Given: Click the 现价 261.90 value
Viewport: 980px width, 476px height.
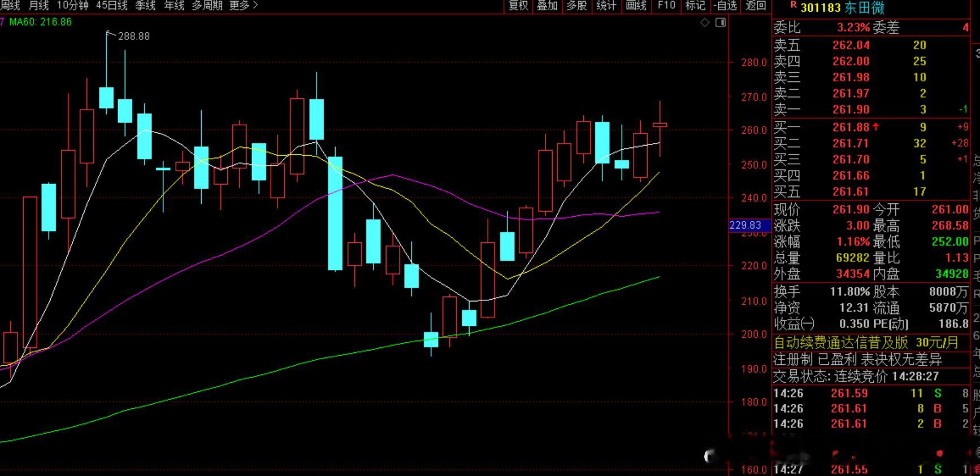Looking at the screenshot, I should click(851, 209).
